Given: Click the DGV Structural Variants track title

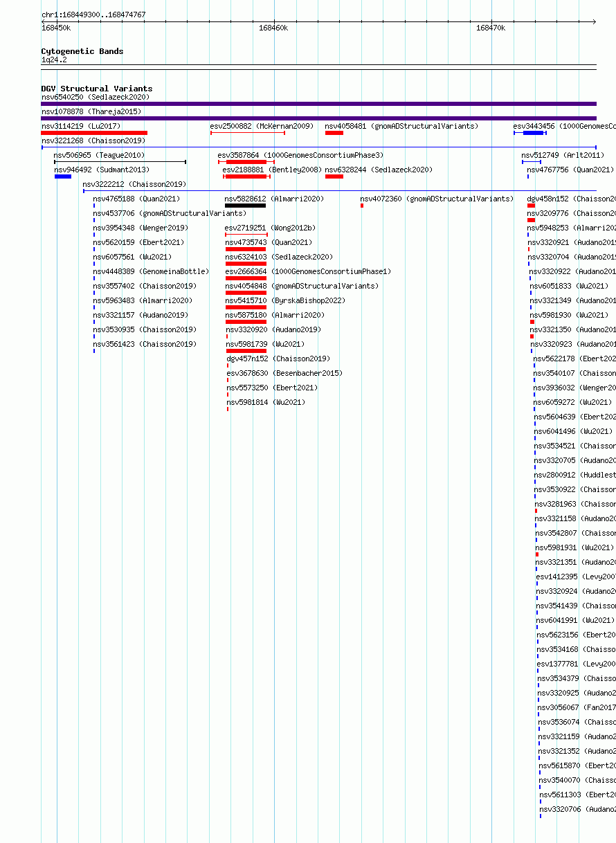Looking at the screenshot, I should (x=97, y=89).
